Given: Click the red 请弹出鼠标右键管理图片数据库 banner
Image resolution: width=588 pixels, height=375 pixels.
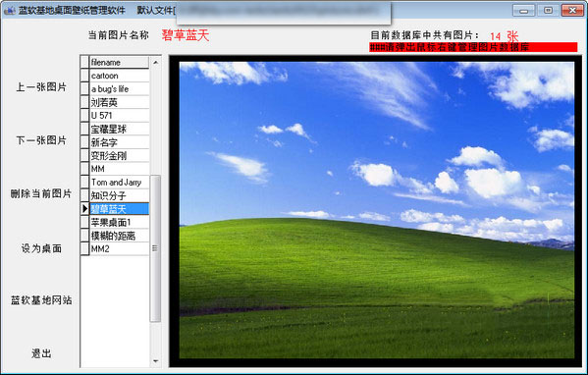Looking at the screenshot, I should pyautogui.click(x=473, y=47).
